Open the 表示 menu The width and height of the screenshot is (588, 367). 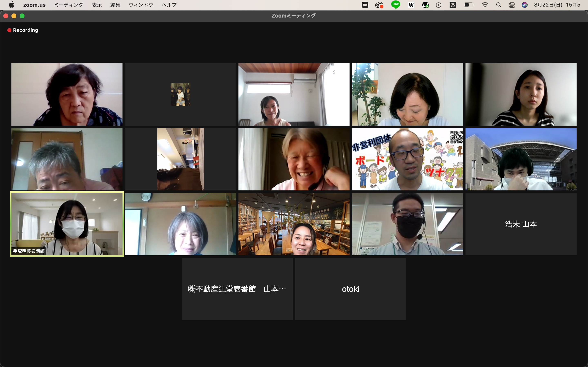coord(97,5)
